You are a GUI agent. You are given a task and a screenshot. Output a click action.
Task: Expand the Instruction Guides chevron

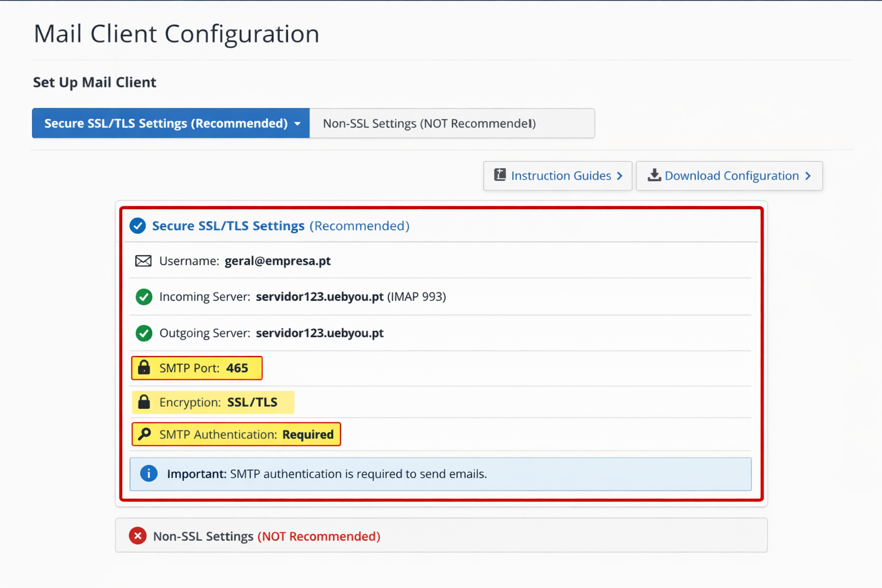620,176
